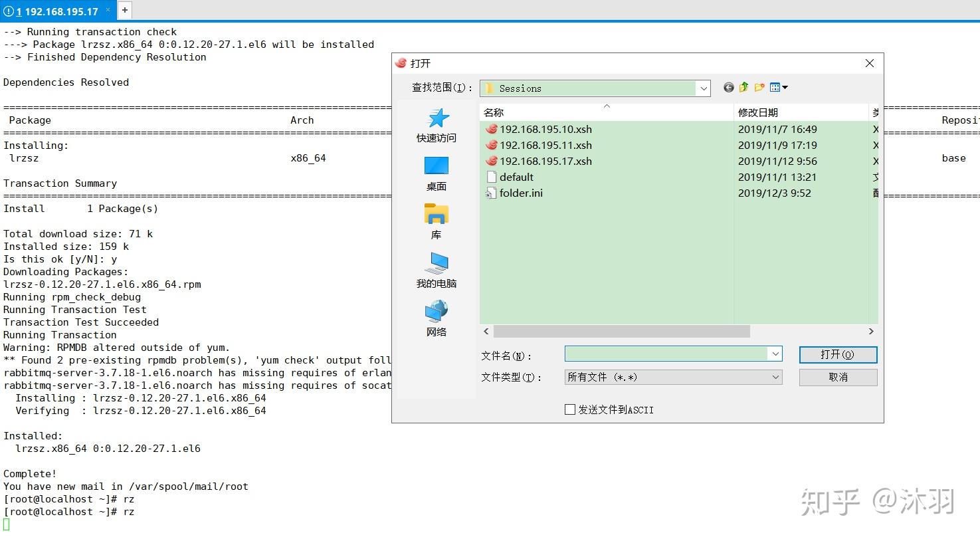Select file 192.168.195.17.xsh
The image size is (980, 541).
click(x=545, y=162)
